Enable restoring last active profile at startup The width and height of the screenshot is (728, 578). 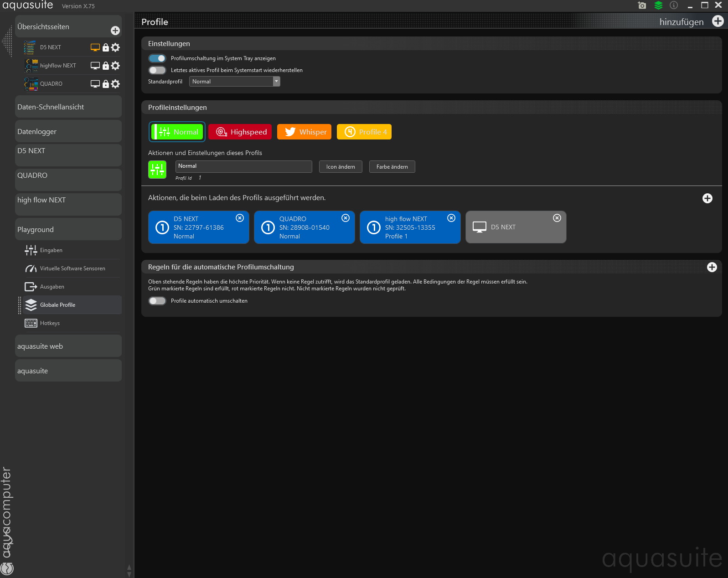click(x=157, y=70)
